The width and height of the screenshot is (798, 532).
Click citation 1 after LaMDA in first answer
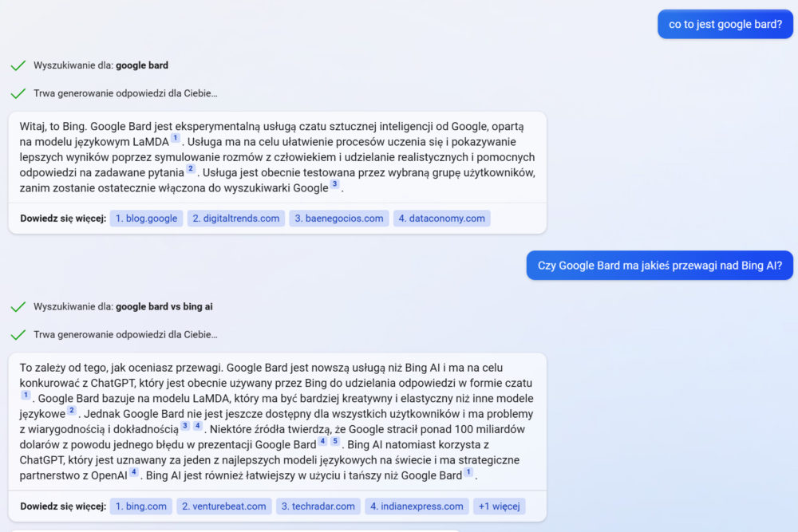click(175, 138)
